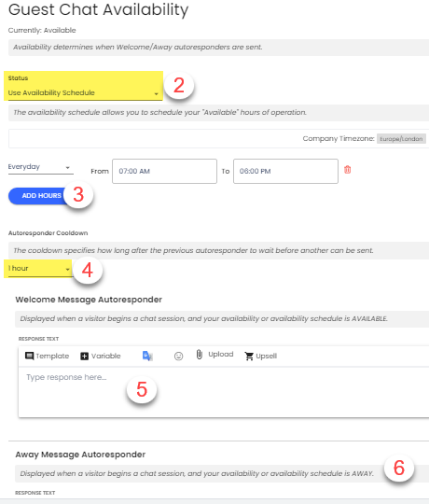The width and height of the screenshot is (429, 504).
Task: Select Use Availability Schedule status value
Action: (x=51, y=93)
